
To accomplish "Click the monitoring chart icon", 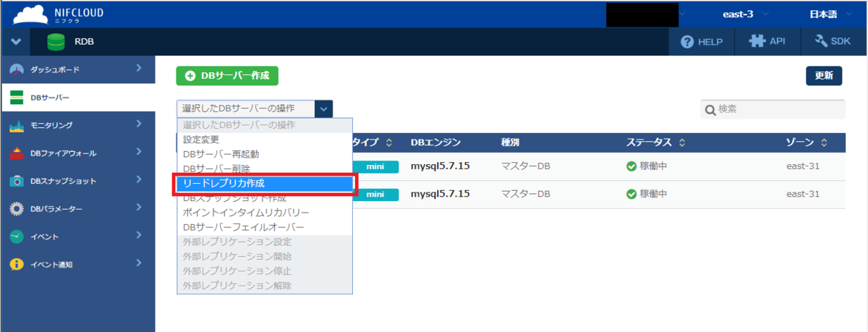I will 17,126.
